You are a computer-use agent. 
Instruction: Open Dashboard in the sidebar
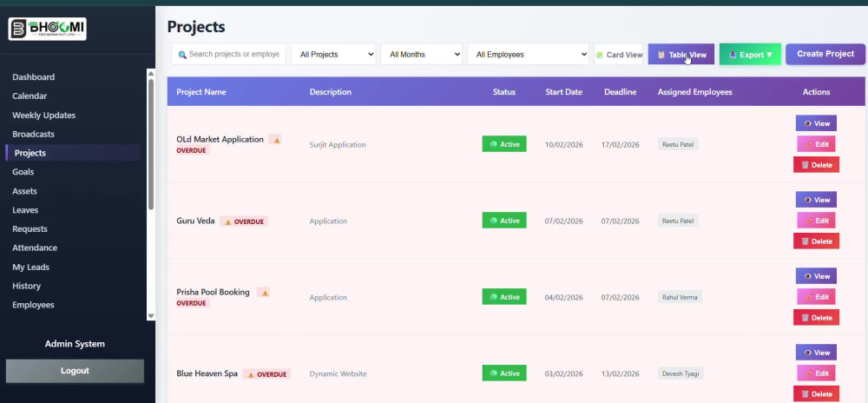coord(33,77)
